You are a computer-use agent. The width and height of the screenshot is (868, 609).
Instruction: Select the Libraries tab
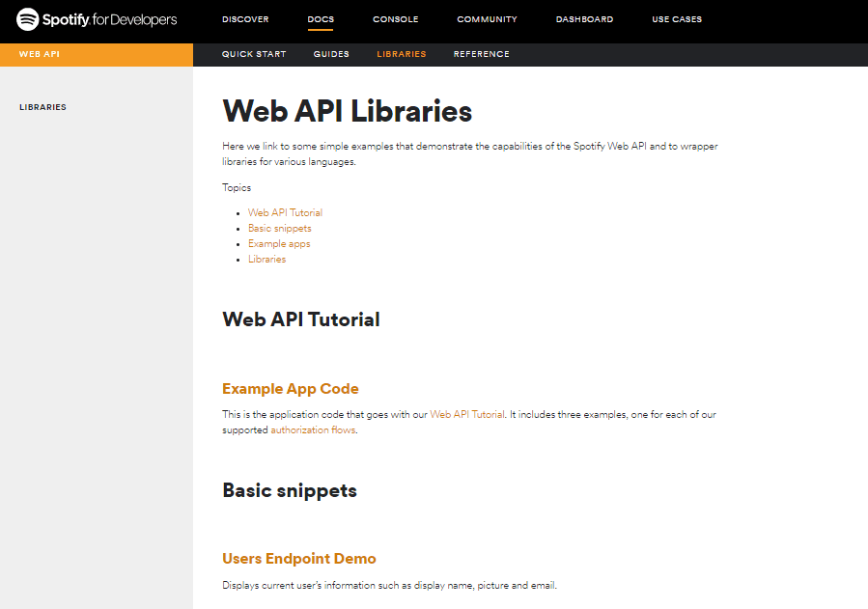coord(401,54)
